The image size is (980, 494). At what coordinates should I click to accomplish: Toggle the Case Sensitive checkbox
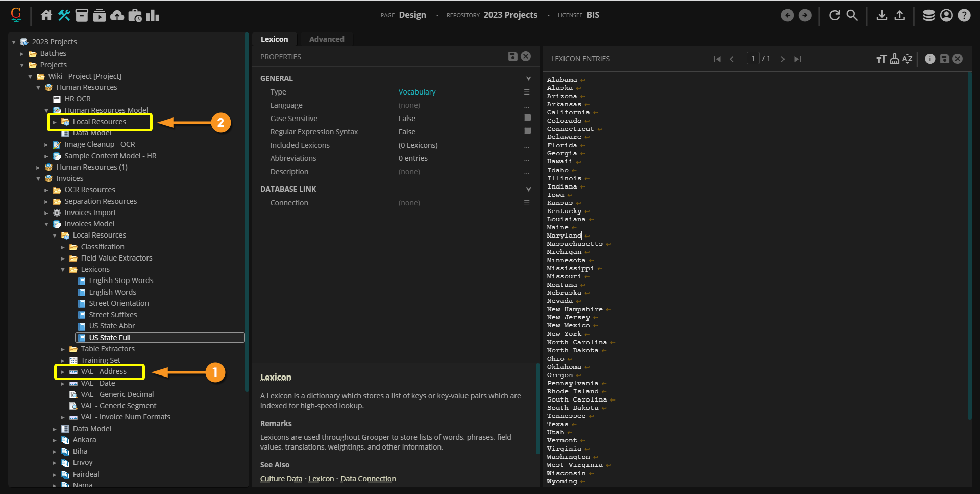pos(527,118)
